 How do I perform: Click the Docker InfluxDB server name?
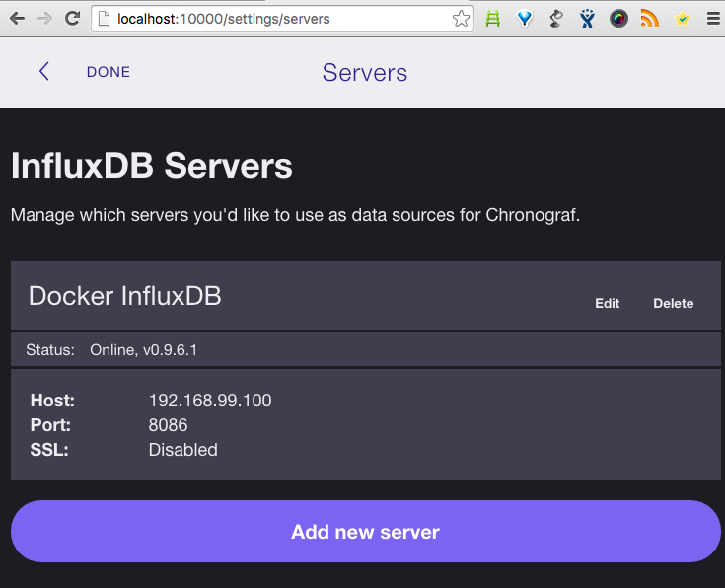click(x=125, y=296)
